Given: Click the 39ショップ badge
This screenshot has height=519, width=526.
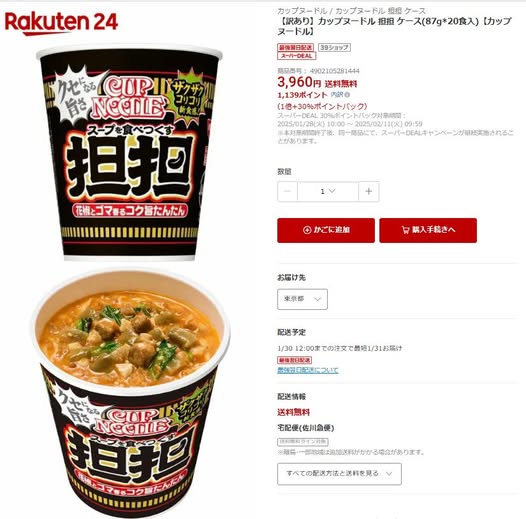Looking at the screenshot, I should (x=334, y=47).
